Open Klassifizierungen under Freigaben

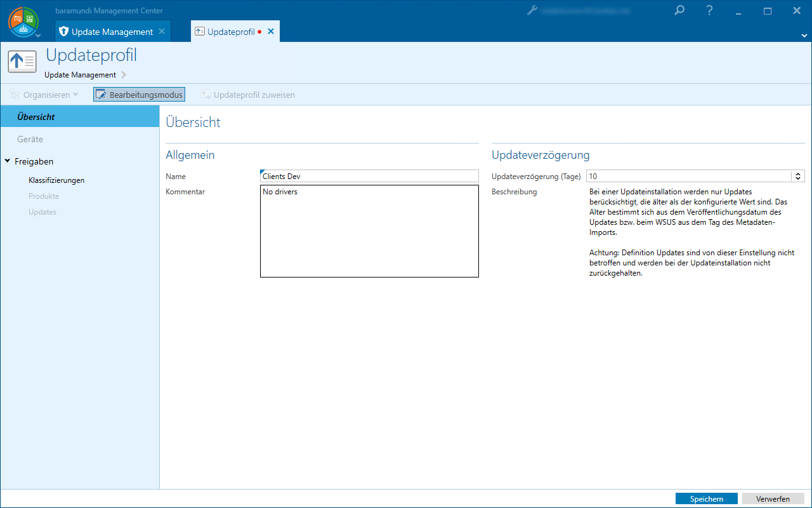coord(56,180)
